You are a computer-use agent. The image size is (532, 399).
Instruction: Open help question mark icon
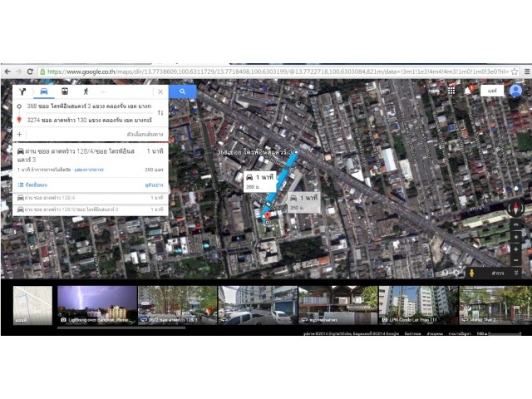coord(446,273)
